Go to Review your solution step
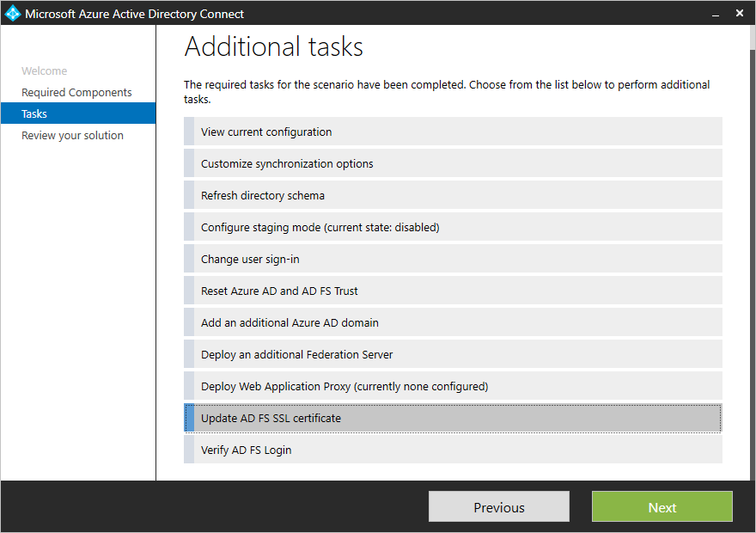The width and height of the screenshot is (756, 533). [x=72, y=135]
